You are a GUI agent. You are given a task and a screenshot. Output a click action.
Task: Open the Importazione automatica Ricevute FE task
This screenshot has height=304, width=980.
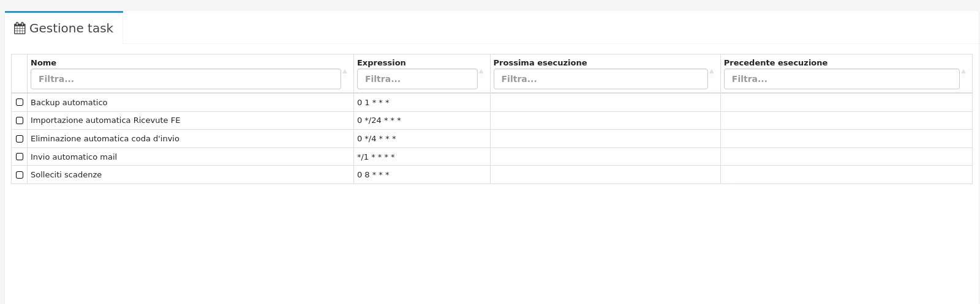pyautogui.click(x=105, y=120)
